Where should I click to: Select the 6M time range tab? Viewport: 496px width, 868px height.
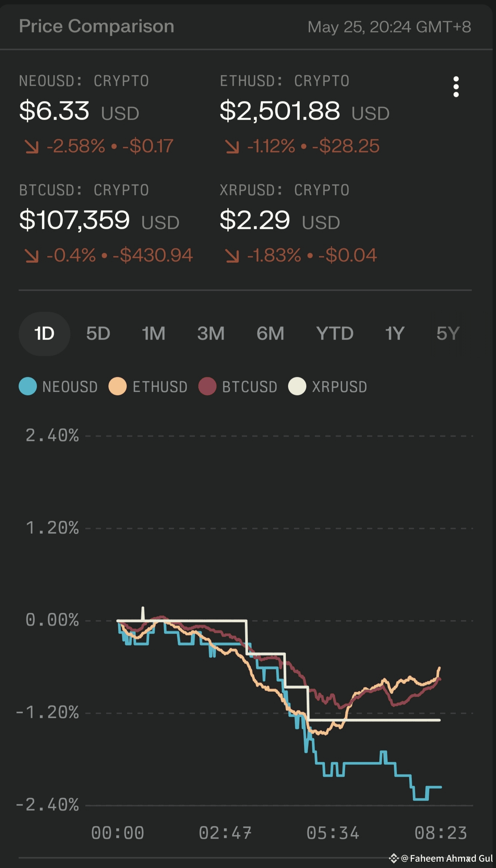click(270, 334)
